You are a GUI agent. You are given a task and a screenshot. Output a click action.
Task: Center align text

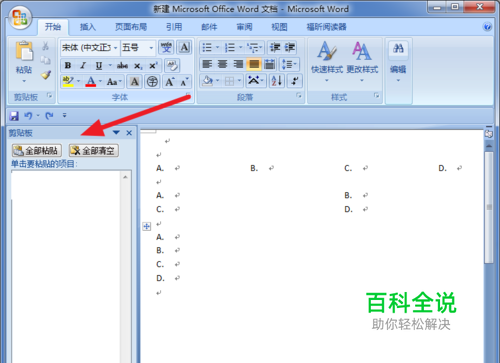(x=223, y=64)
